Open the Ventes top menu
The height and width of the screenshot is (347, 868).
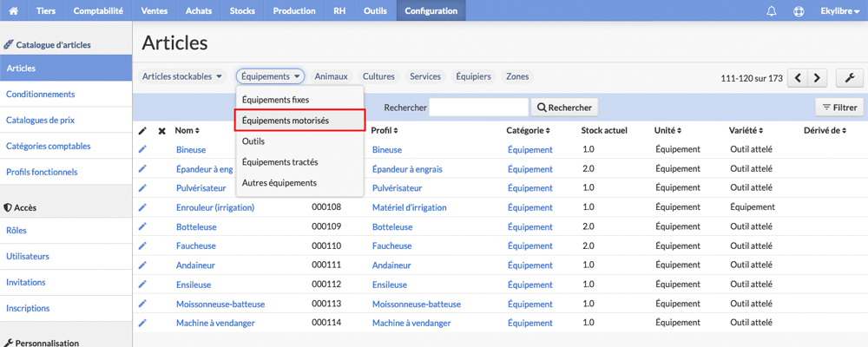155,10
